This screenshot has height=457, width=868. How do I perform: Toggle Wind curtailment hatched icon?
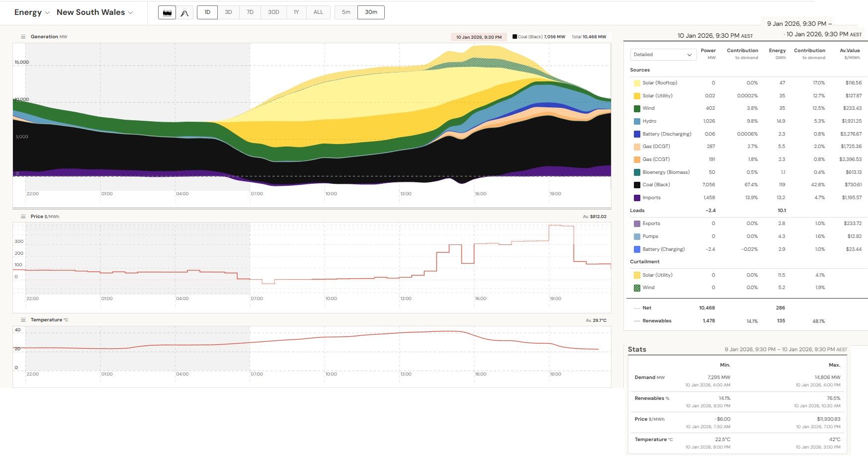click(637, 288)
